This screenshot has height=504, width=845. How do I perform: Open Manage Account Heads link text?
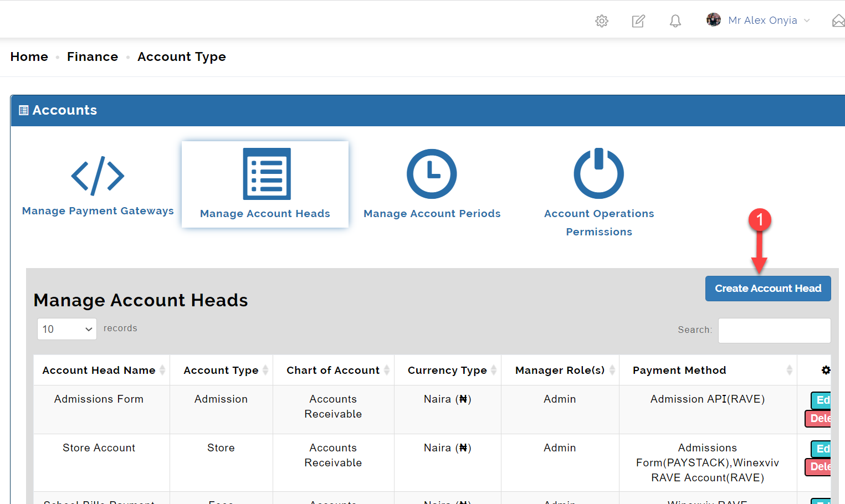click(x=265, y=213)
